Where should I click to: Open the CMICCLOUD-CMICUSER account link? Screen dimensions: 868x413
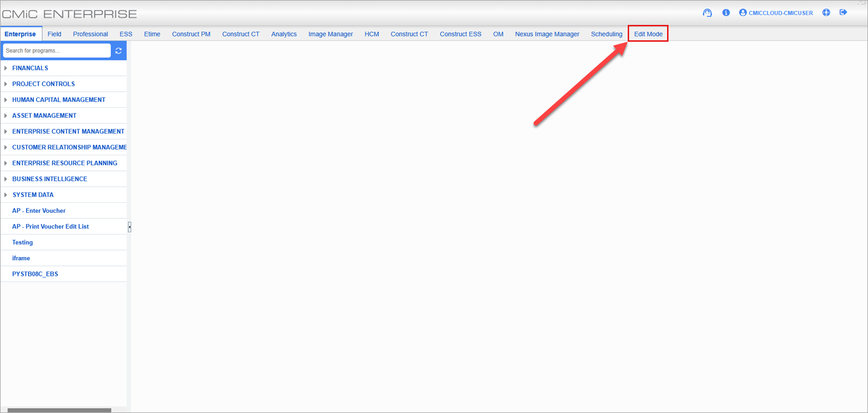(x=780, y=13)
